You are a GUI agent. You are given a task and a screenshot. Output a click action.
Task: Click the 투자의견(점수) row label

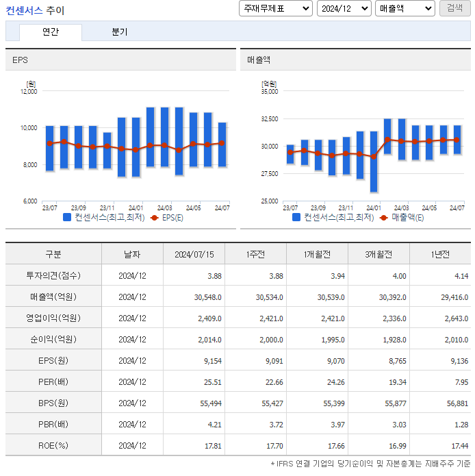tap(53, 275)
